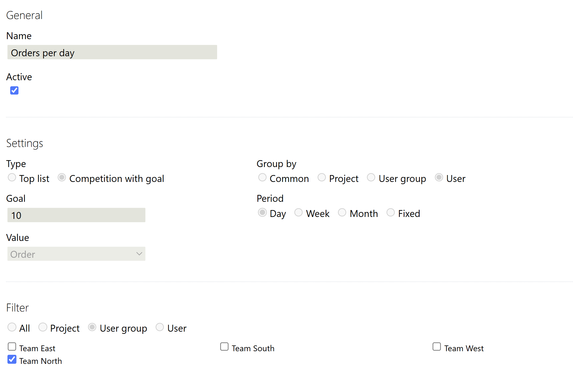Select User under Group by
This screenshot has width=573, height=392.
pos(439,178)
